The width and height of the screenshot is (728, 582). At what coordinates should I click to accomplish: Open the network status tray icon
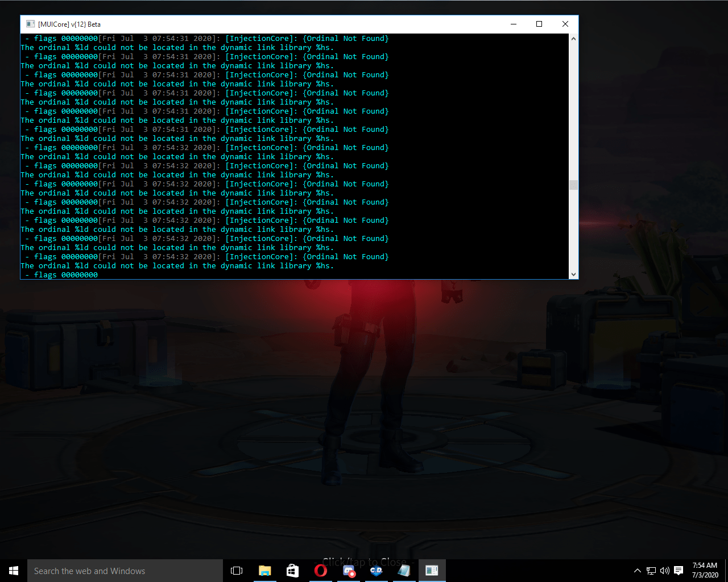[x=651, y=571]
